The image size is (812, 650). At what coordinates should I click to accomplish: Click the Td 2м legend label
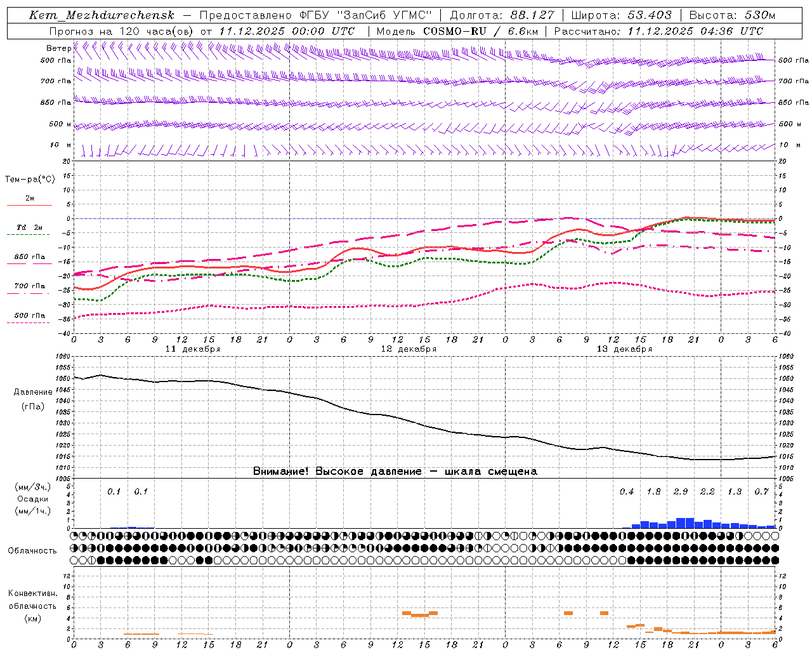pos(29,227)
